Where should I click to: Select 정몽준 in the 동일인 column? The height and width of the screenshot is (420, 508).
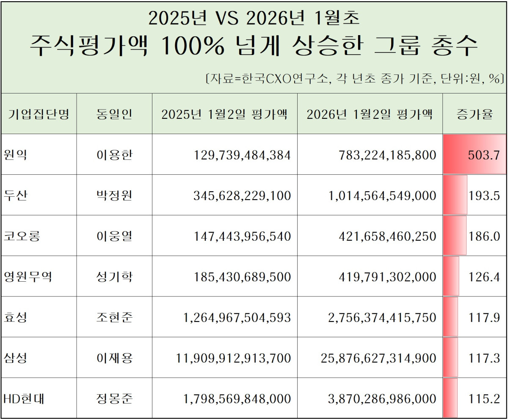point(113,398)
